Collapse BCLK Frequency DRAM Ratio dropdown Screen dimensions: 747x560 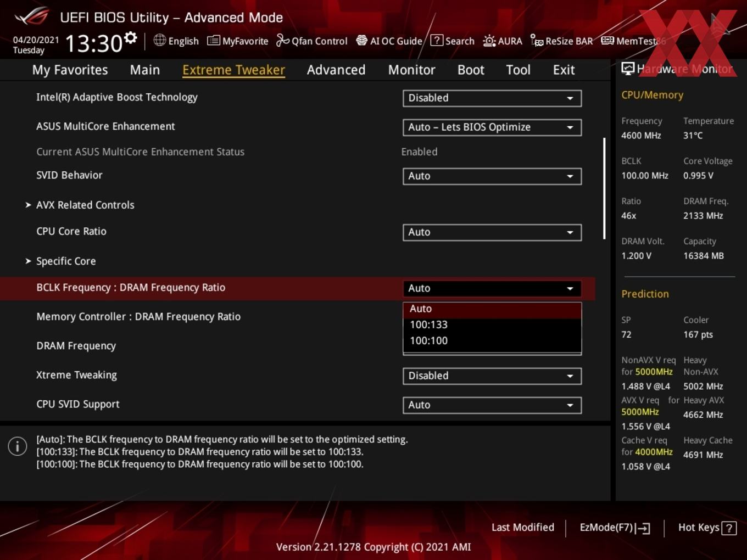point(492,288)
